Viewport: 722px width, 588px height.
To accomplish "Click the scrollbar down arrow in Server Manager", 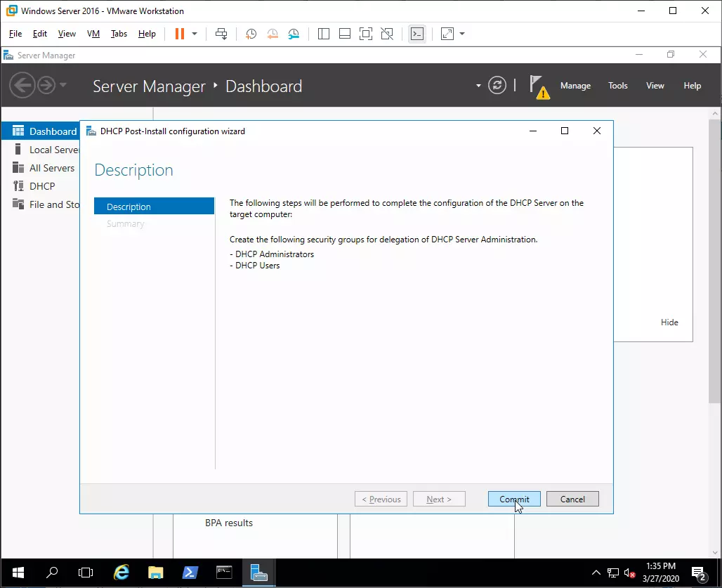I will coord(715,552).
